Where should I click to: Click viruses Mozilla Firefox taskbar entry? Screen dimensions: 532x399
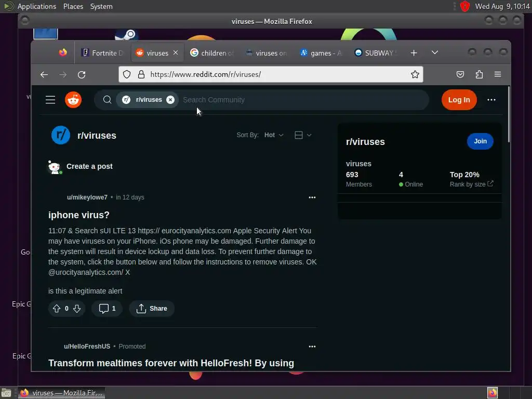point(61,393)
